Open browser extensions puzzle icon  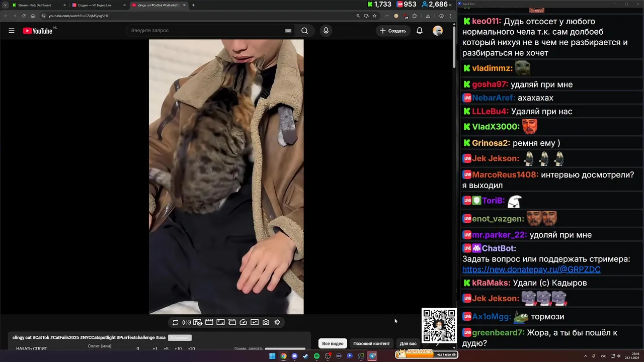tap(415, 16)
